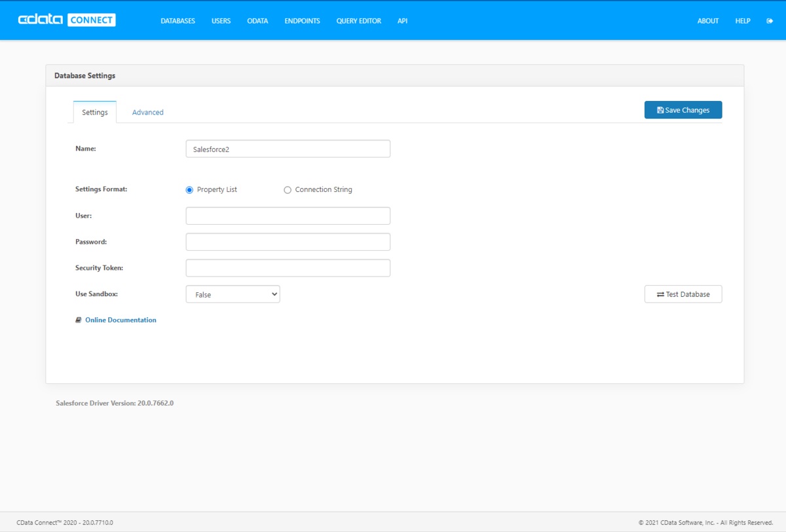This screenshot has width=786, height=532.
Task: Navigate to the API page
Action: click(402, 21)
